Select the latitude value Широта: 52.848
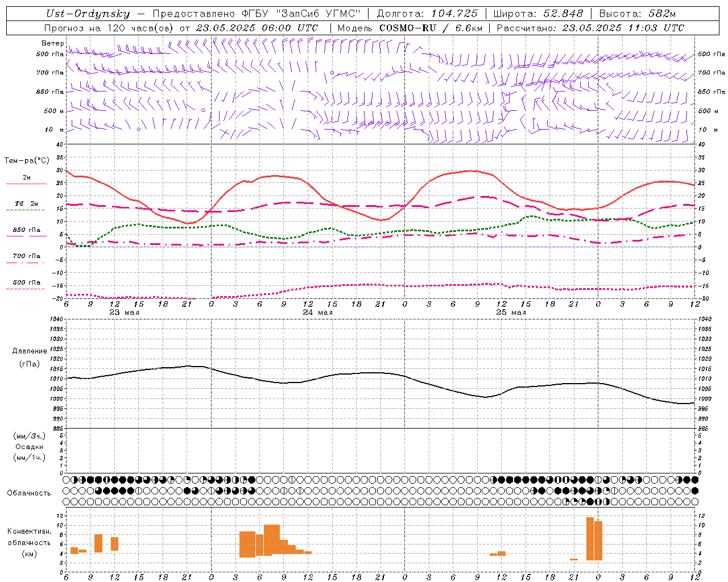728x582 pixels. (x=538, y=14)
